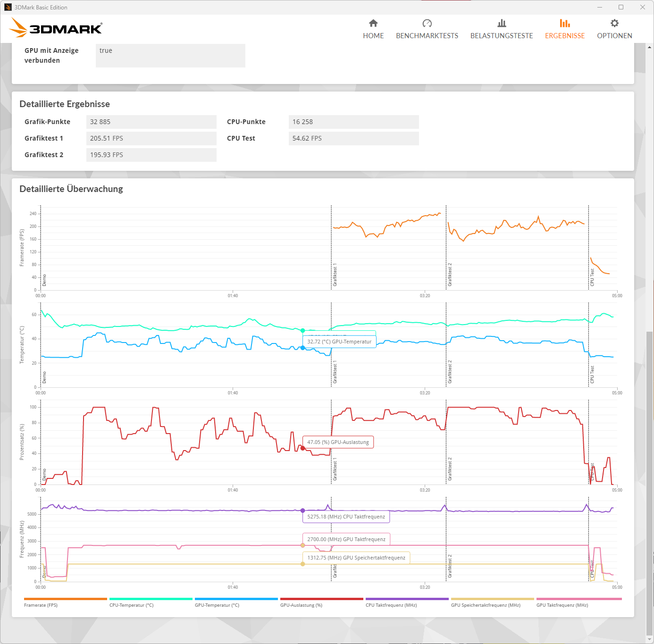Click Grafiktest 1 marker in framerate chart
The height and width of the screenshot is (644, 654).
click(335, 275)
